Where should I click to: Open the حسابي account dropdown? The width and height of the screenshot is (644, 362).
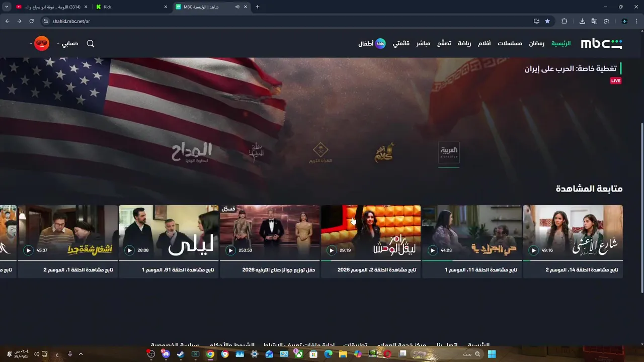67,44
